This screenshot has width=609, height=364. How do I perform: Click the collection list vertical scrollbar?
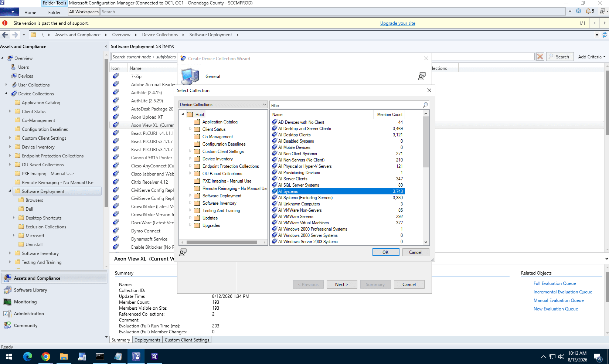point(426,142)
